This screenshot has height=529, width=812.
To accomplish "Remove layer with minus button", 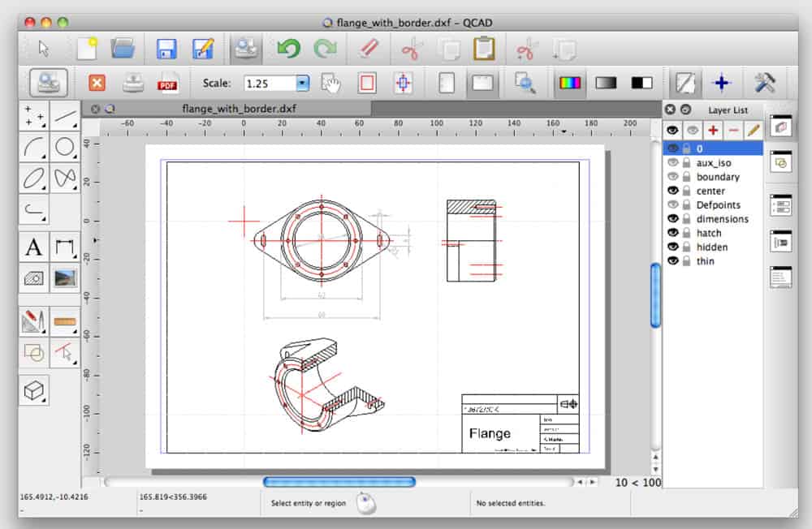I will tap(733, 130).
